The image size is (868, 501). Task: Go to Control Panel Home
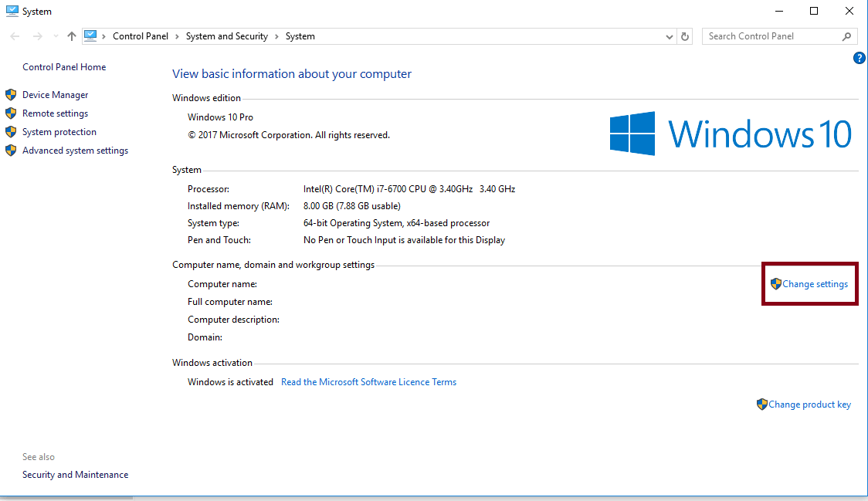click(64, 66)
